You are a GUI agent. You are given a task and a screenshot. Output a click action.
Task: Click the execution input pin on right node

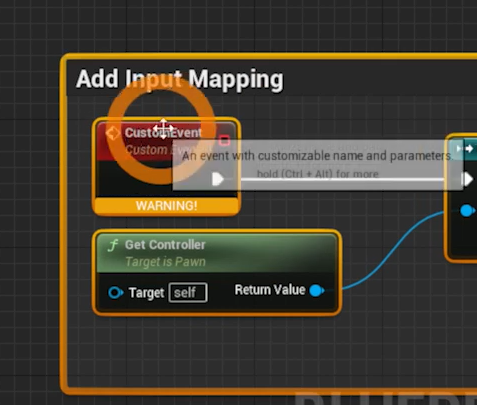coord(468,179)
